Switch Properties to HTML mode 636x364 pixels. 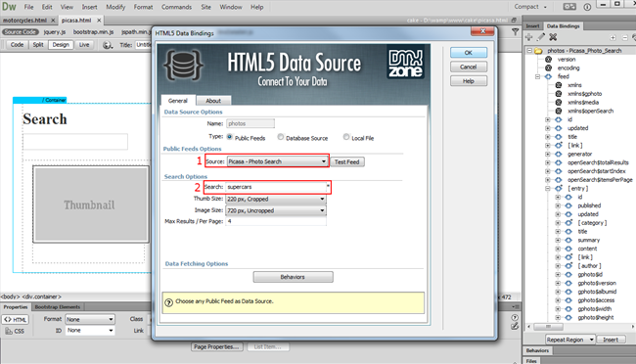16,319
